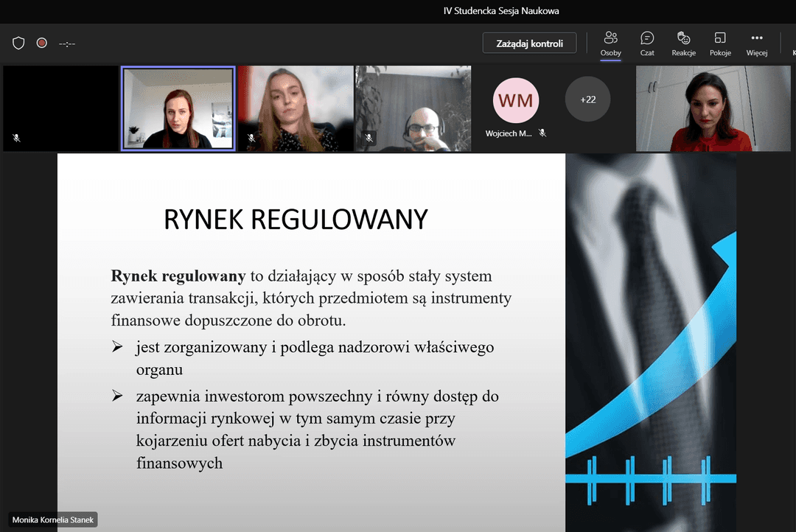Click the IV Studencka Sesja Naukowa title

pyautogui.click(x=501, y=11)
